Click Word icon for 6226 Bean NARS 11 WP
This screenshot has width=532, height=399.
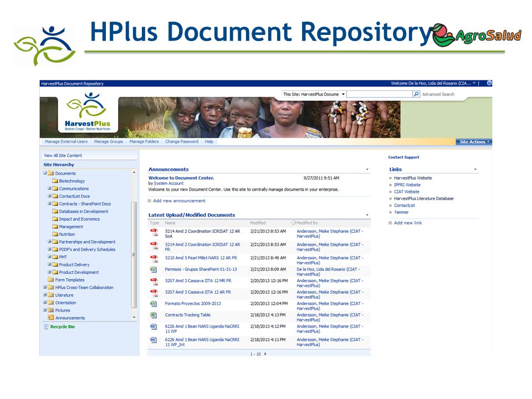[154, 327]
